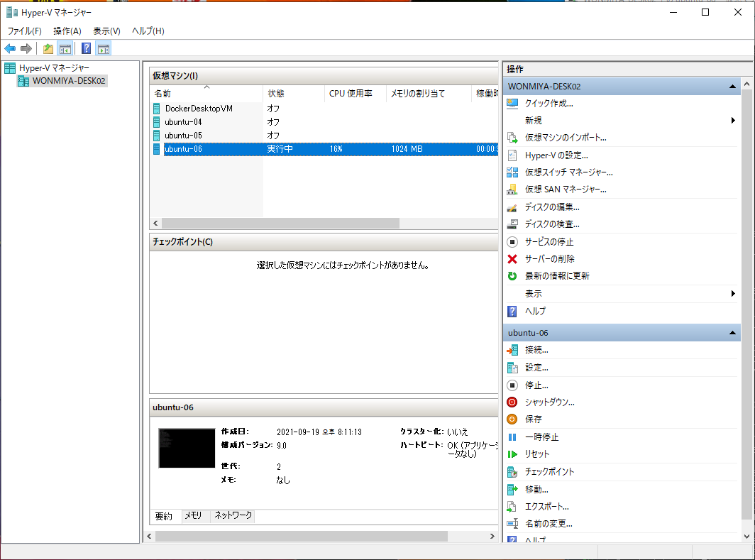755x560 pixels.
Task: Click the 移動 move icon
Action: [x=512, y=490]
